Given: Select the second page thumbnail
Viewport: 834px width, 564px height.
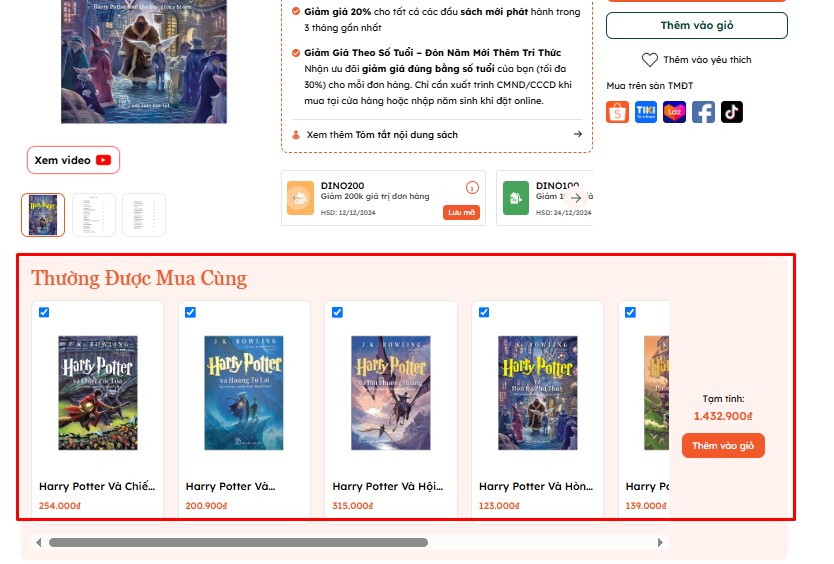Looking at the screenshot, I should point(94,215).
